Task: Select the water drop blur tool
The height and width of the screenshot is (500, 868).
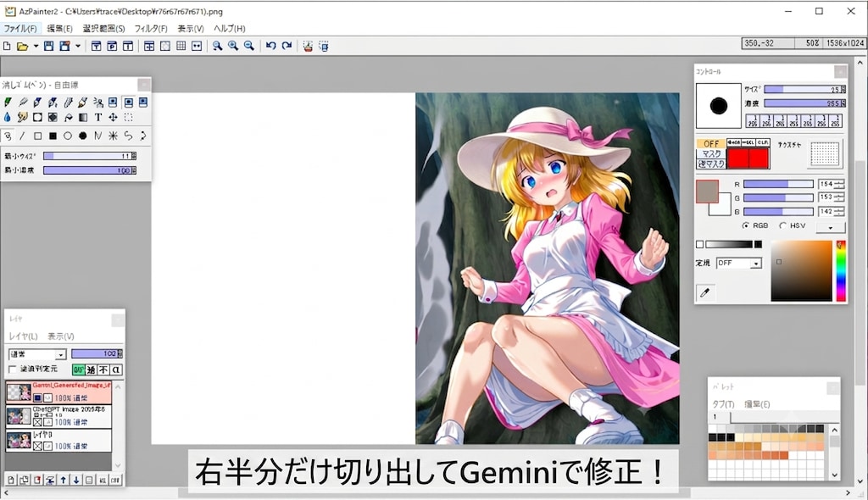Action: 7,118
